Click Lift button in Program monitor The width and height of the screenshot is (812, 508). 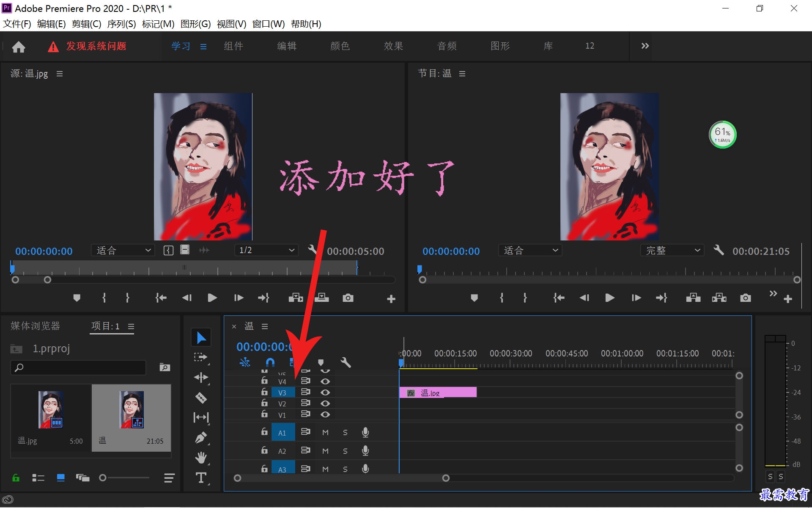[693, 298]
